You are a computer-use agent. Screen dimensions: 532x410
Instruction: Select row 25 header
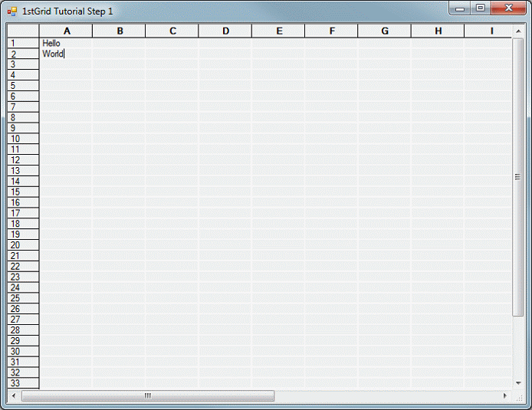[23, 298]
